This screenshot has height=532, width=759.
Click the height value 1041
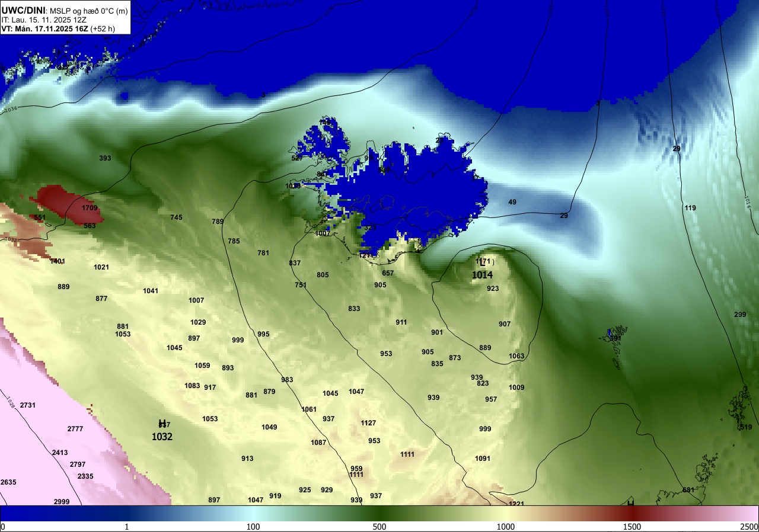pyautogui.click(x=151, y=291)
